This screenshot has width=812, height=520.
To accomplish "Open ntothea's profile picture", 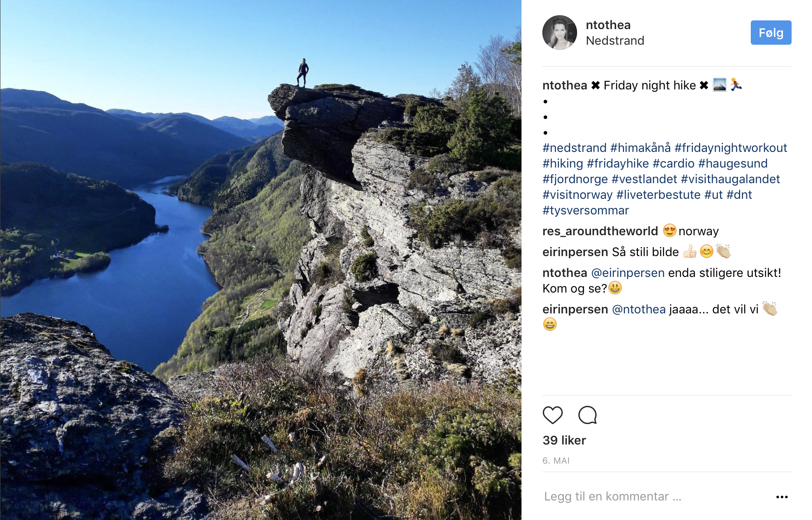I will (559, 33).
